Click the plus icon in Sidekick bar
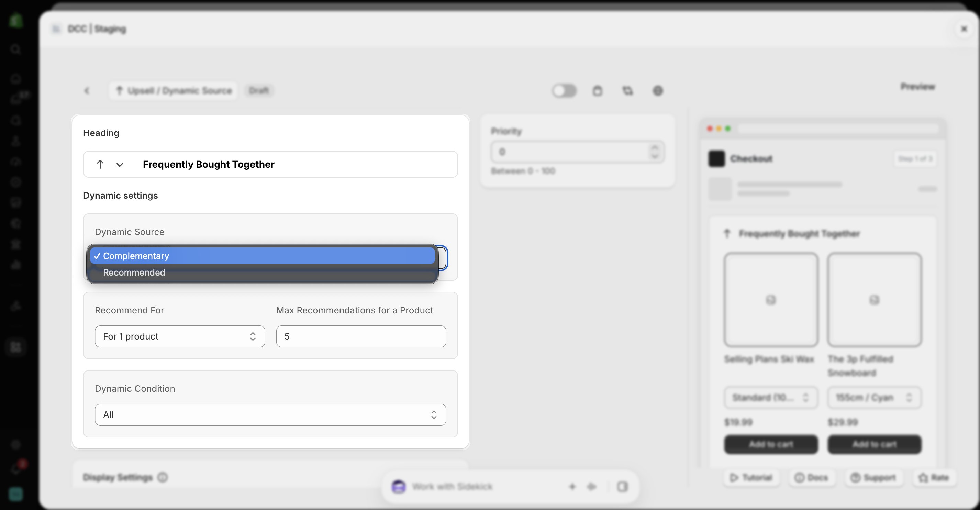This screenshot has width=980, height=510. tap(572, 486)
